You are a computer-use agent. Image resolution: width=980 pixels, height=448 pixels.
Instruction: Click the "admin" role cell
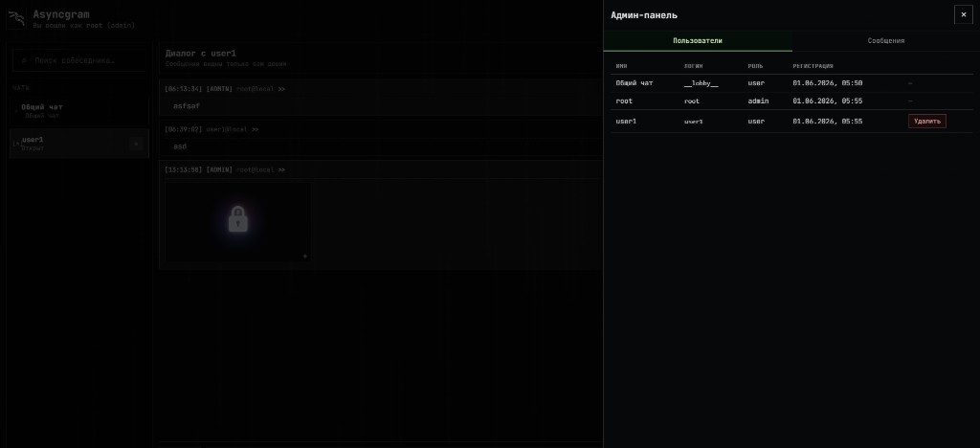(x=758, y=101)
